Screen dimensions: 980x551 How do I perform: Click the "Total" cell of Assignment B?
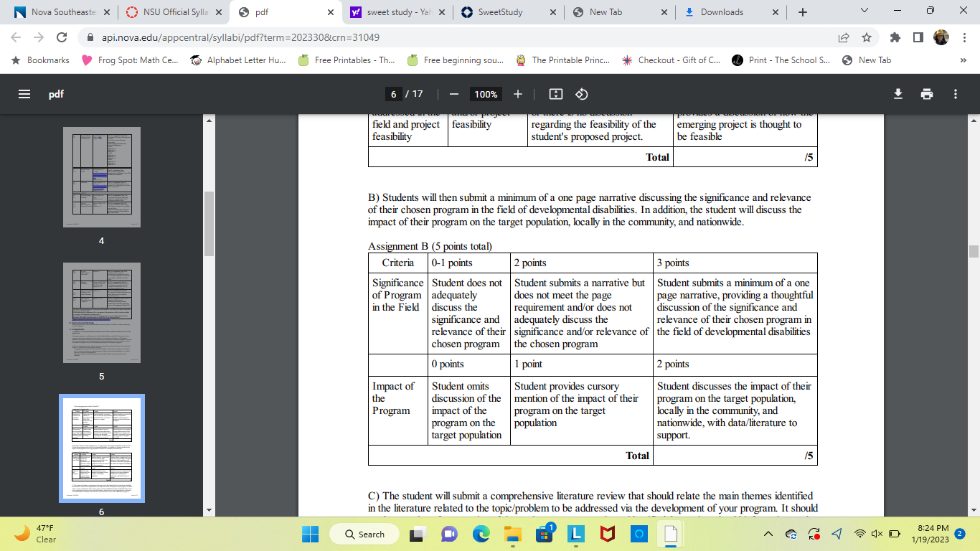[x=510, y=456]
